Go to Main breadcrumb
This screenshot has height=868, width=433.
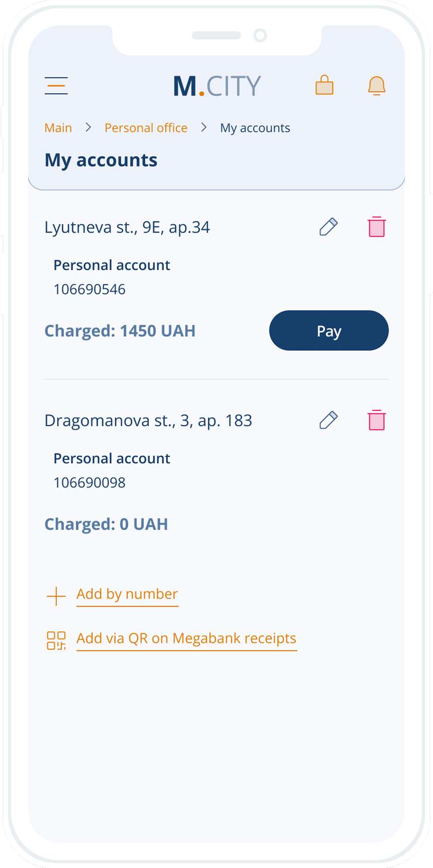pyautogui.click(x=58, y=128)
